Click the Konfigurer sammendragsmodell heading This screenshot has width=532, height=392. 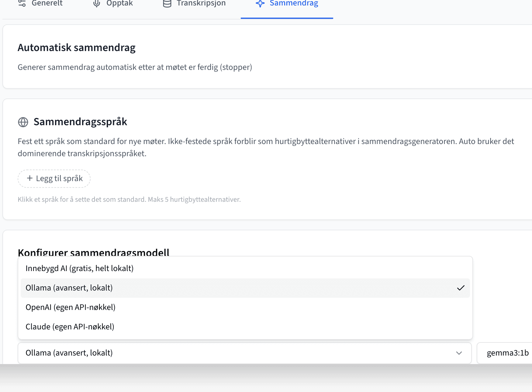(94, 252)
